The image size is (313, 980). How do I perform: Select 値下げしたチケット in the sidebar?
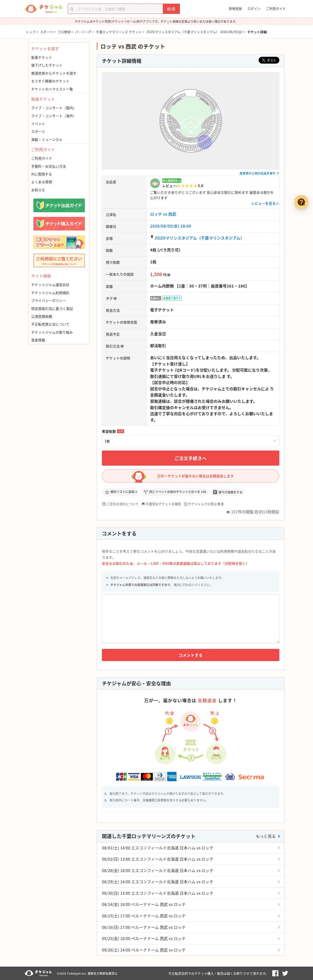tap(47, 66)
